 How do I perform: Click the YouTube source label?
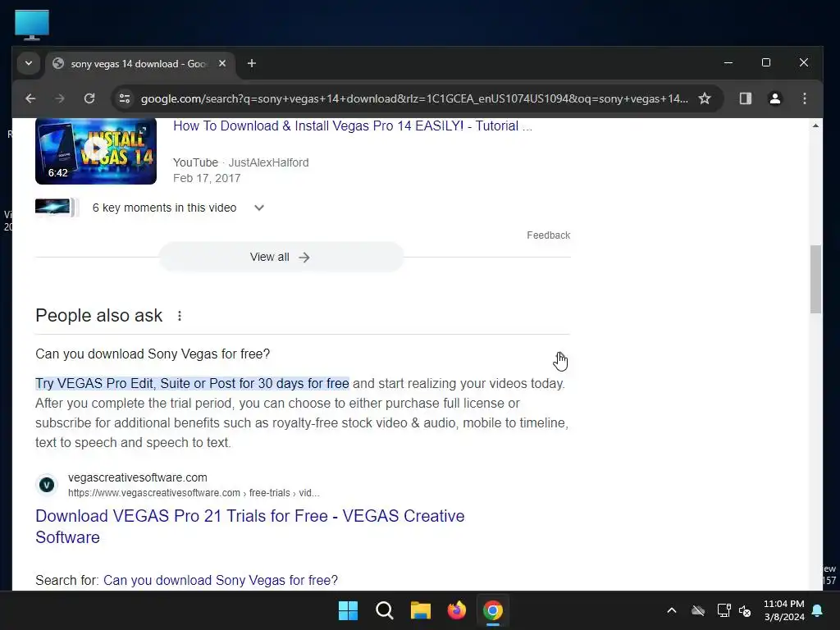tap(195, 162)
